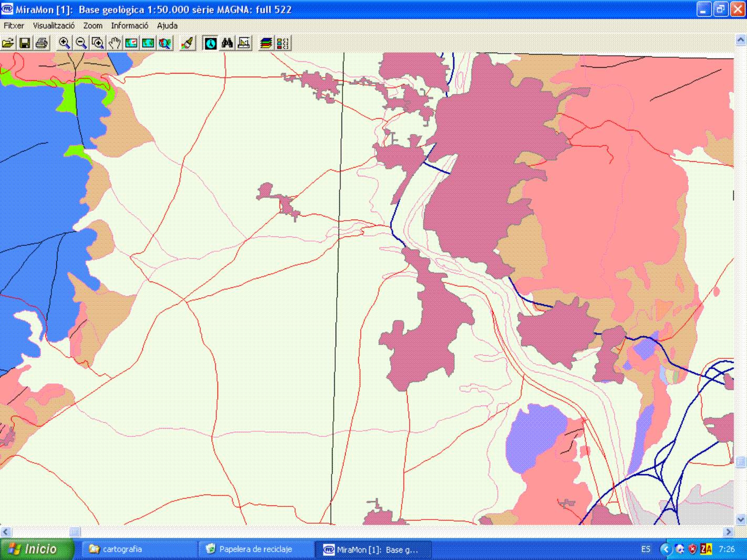Select the zoom in magnifier tool
This screenshot has height=560, width=747.
(64, 43)
